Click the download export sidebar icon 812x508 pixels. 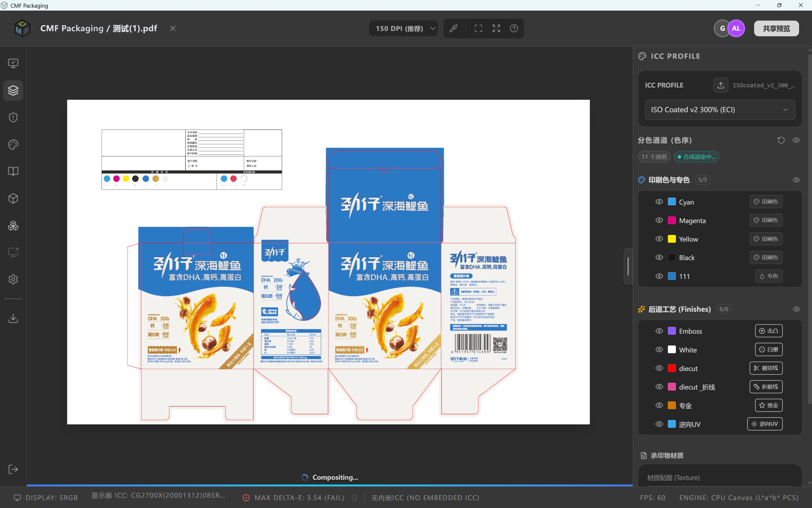click(x=13, y=318)
